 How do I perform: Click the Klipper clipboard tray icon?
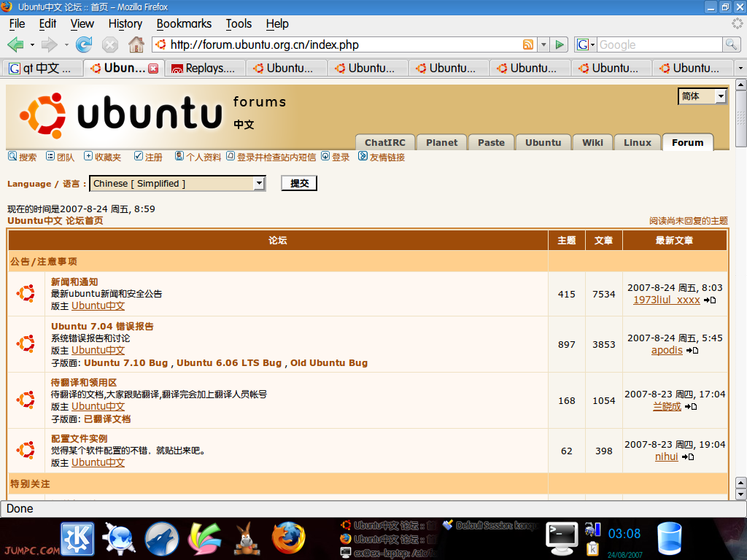(x=592, y=548)
